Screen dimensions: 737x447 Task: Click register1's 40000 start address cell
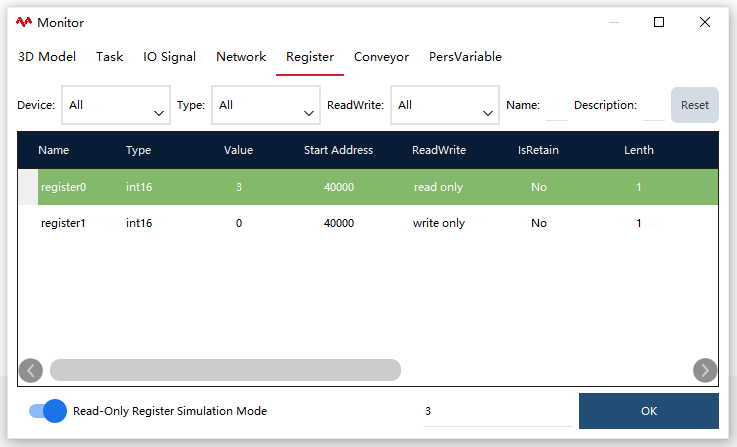click(x=339, y=223)
